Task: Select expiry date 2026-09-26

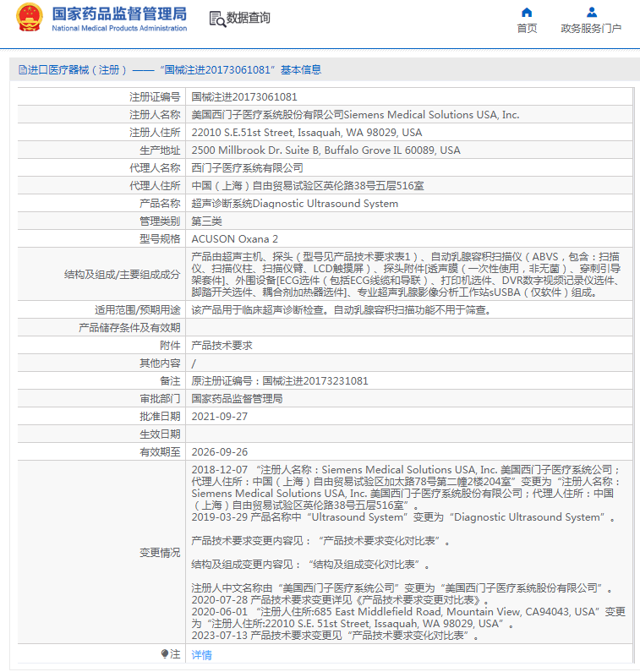Action: click(x=220, y=451)
